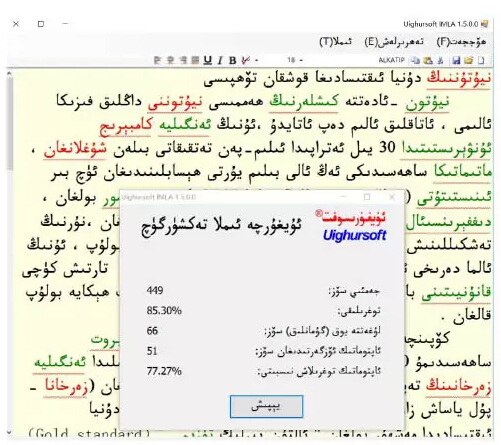
Task: Save the document with the floppy disk icon
Action: click(456, 60)
